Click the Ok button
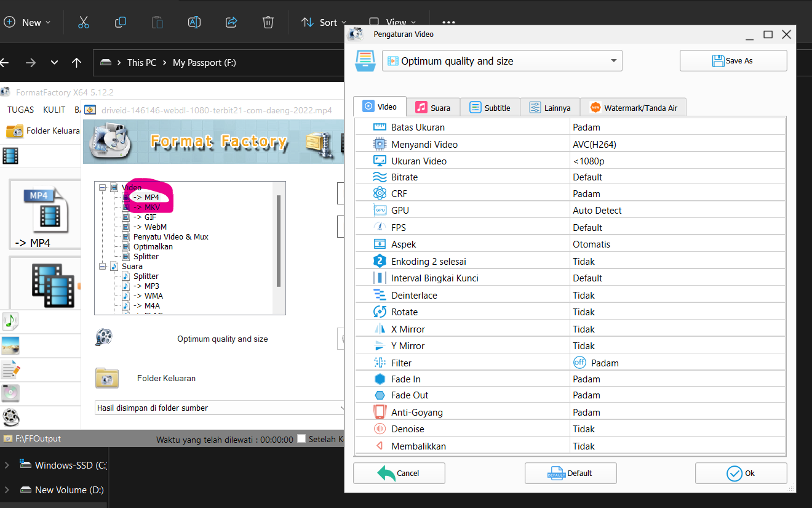Image resolution: width=812 pixels, height=508 pixels. click(741, 473)
